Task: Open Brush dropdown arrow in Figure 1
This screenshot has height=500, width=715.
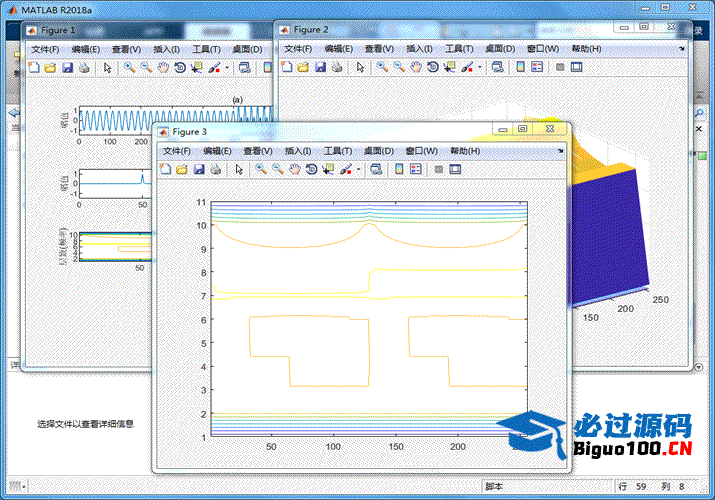Action: 227,68
